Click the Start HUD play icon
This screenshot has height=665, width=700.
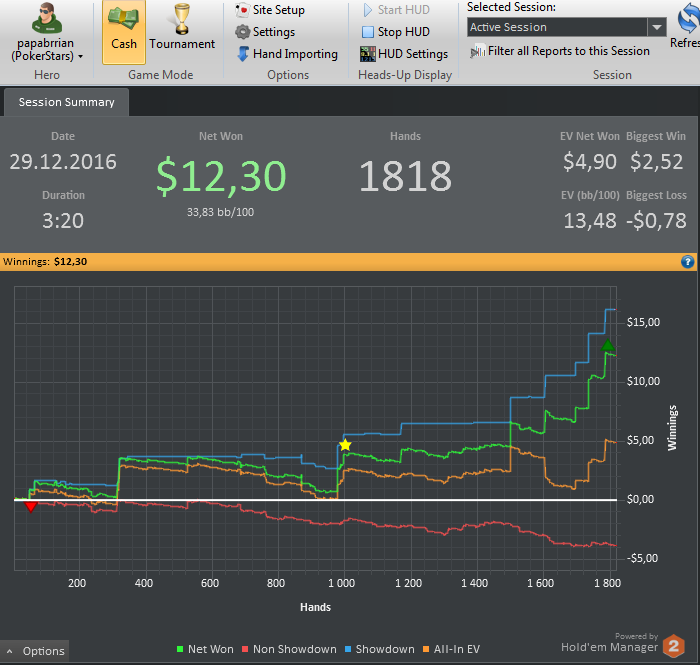[x=367, y=10]
